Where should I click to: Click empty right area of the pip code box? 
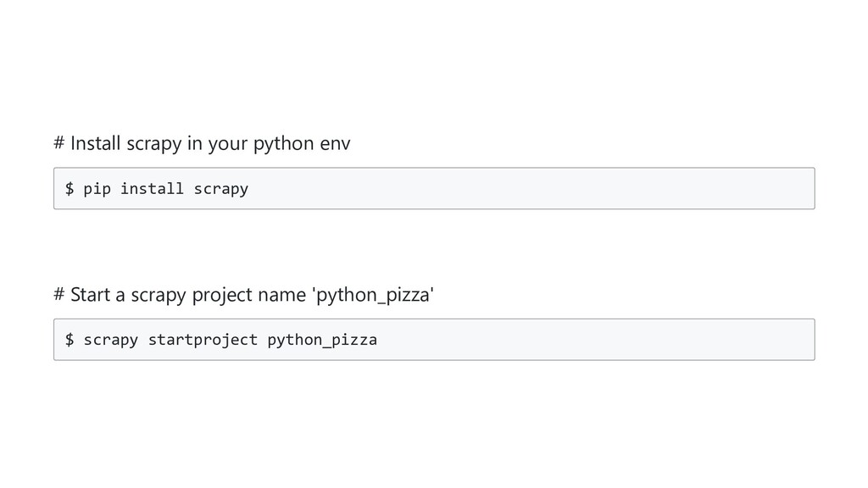coord(636,188)
